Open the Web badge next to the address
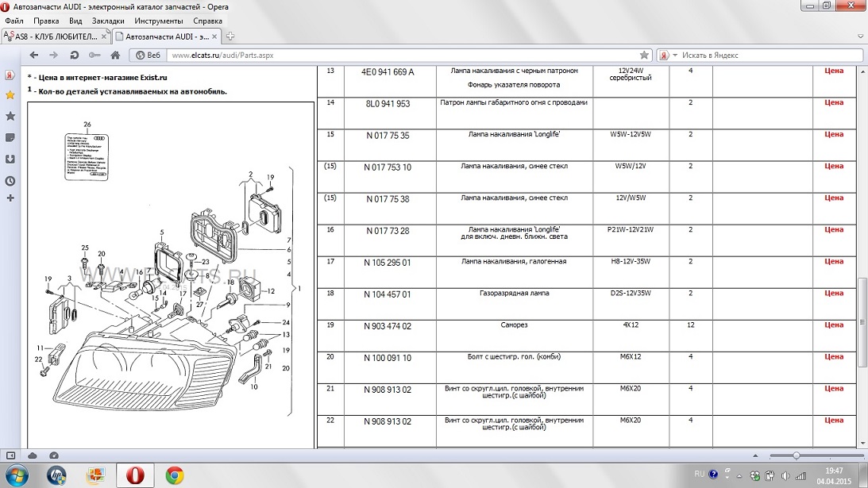The height and width of the screenshot is (488, 868). (149, 55)
